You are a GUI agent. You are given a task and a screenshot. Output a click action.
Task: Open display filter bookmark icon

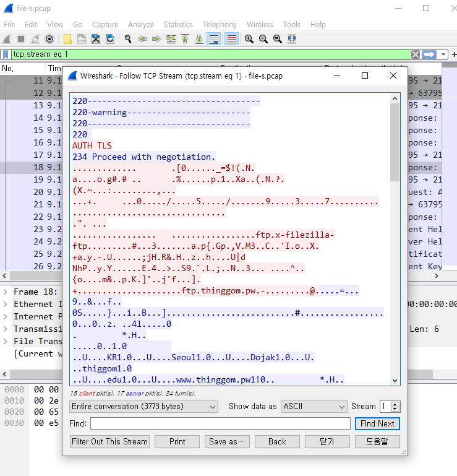point(6,54)
